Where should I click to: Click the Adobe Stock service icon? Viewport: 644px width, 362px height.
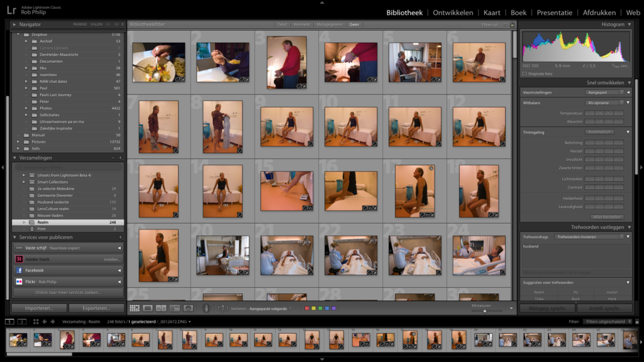pyautogui.click(x=19, y=259)
